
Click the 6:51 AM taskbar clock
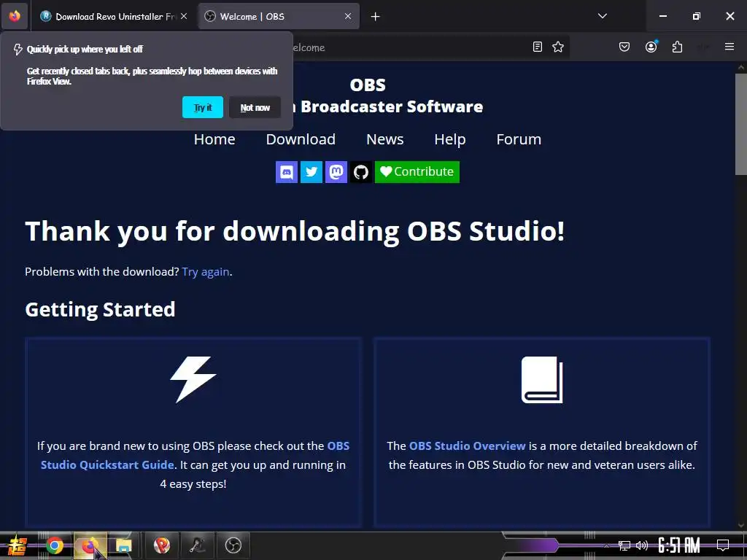point(679,545)
